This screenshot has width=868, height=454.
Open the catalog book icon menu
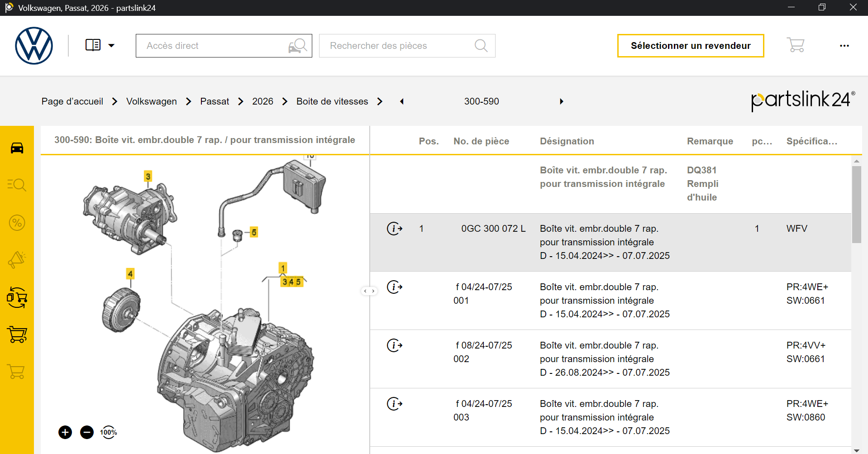point(93,45)
